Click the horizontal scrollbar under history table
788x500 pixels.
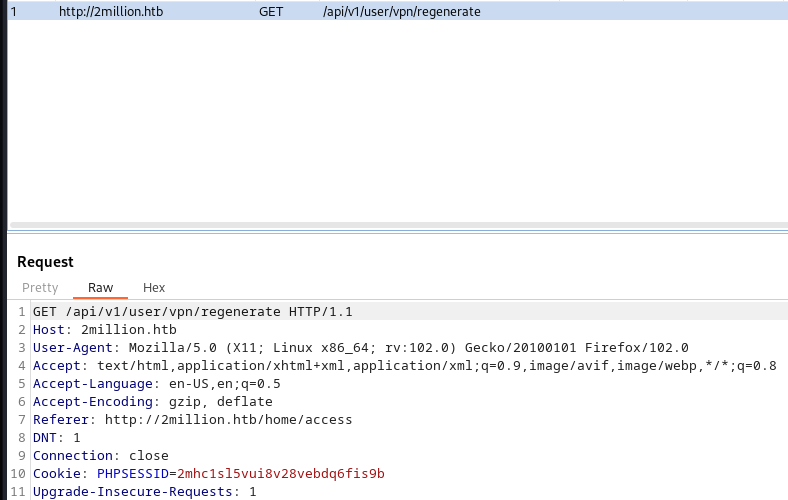[x=399, y=225]
